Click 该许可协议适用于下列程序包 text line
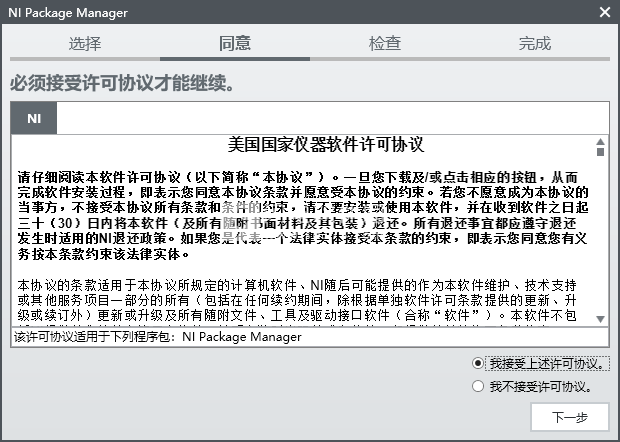 [x=158, y=337]
